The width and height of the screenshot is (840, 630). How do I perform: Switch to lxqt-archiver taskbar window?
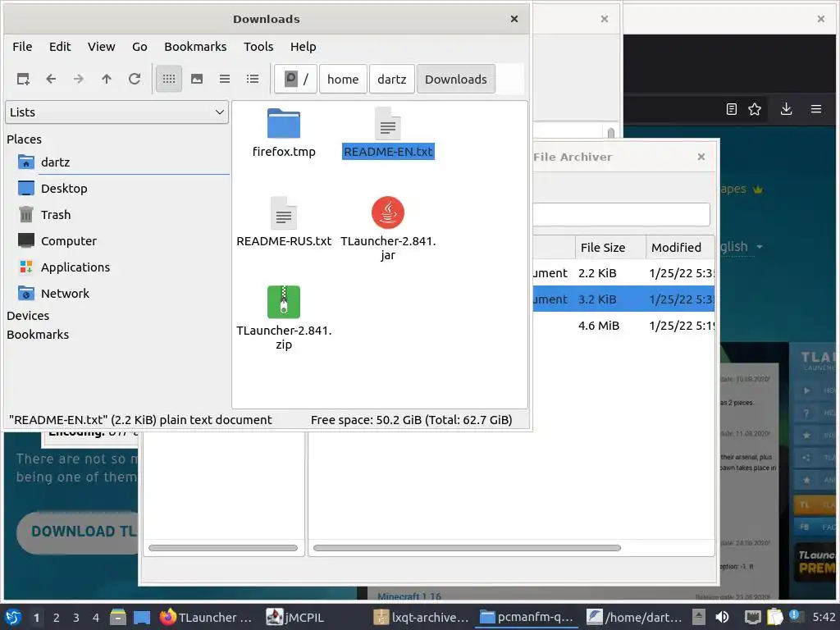(x=421, y=617)
